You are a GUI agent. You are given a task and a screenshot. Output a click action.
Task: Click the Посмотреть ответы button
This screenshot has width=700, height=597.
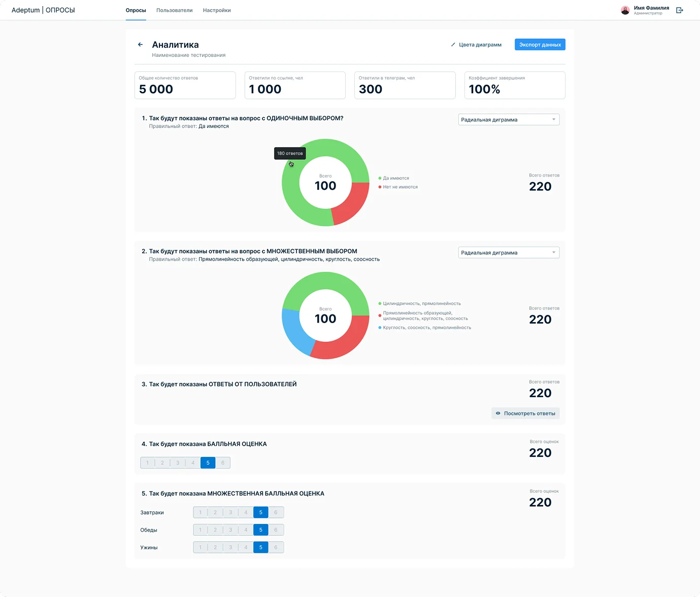pos(525,413)
